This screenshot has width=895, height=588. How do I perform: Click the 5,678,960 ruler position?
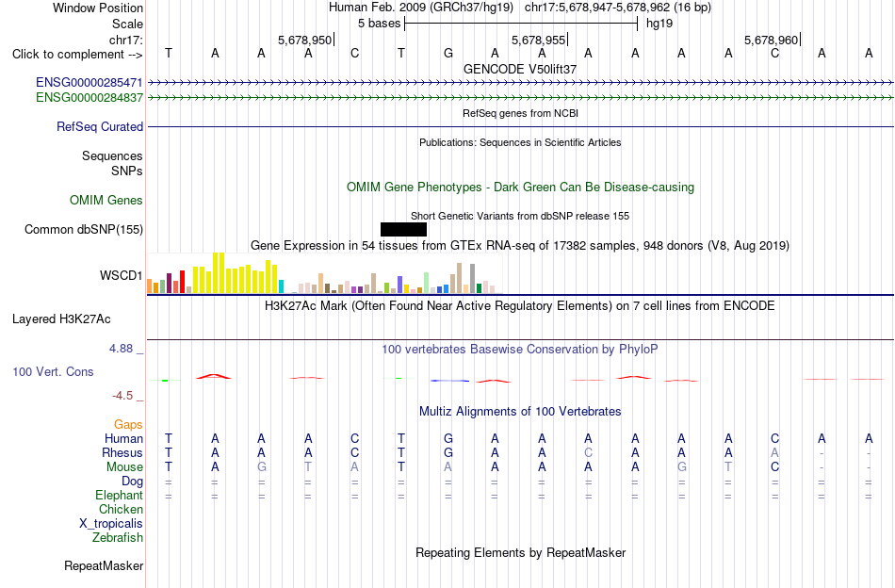772,40
